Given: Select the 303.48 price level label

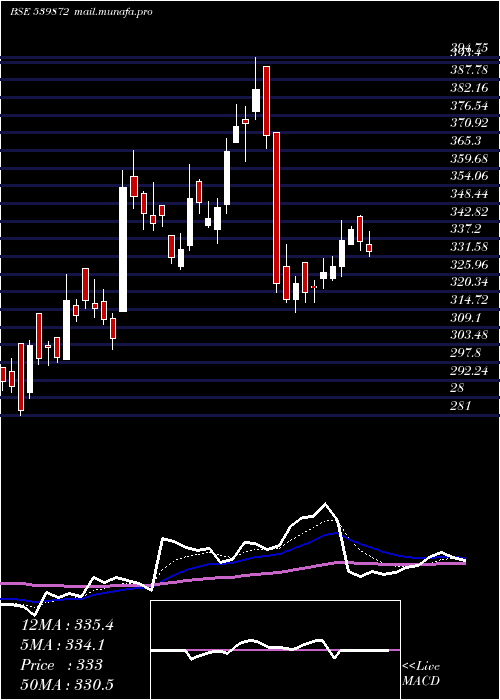Looking at the screenshot, I should [469, 334].
